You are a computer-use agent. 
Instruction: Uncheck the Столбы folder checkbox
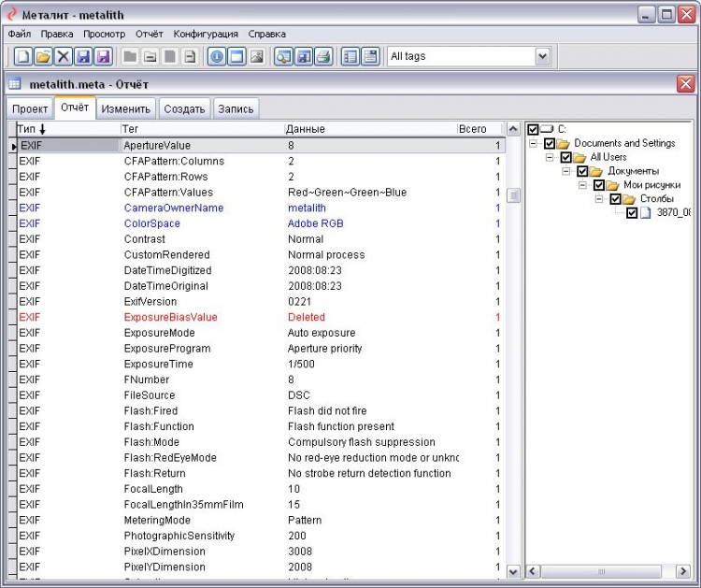click(615, 199)
